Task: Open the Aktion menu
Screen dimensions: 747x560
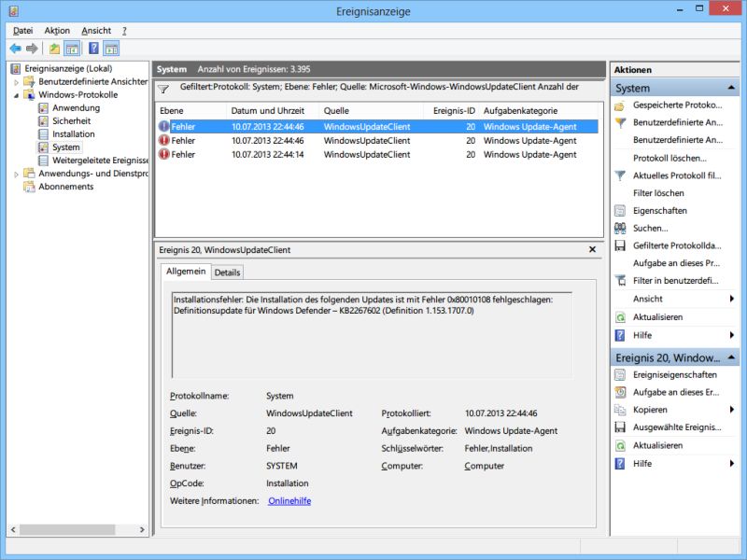Action: [x=57, y=31]
